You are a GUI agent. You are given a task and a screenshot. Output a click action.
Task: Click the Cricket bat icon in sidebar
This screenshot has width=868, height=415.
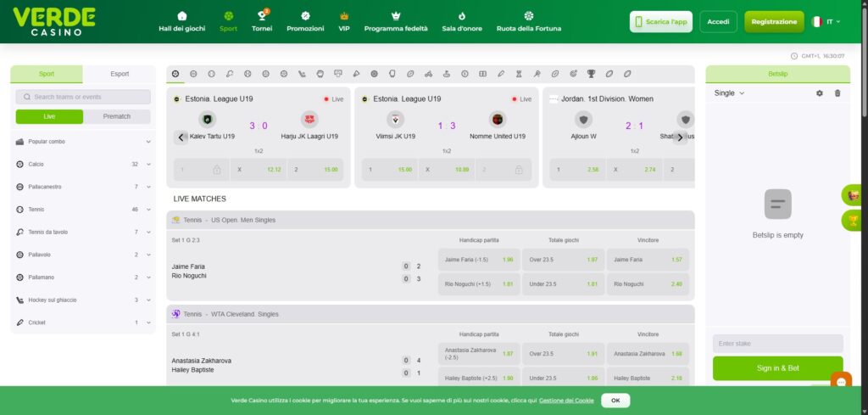coord(20,322)
